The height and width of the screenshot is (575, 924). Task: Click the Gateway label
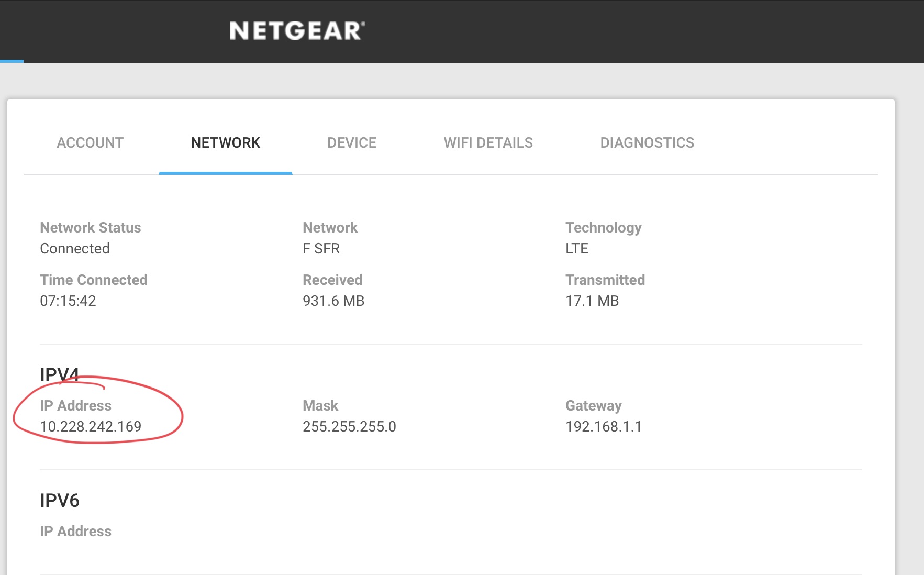[594, 405]
